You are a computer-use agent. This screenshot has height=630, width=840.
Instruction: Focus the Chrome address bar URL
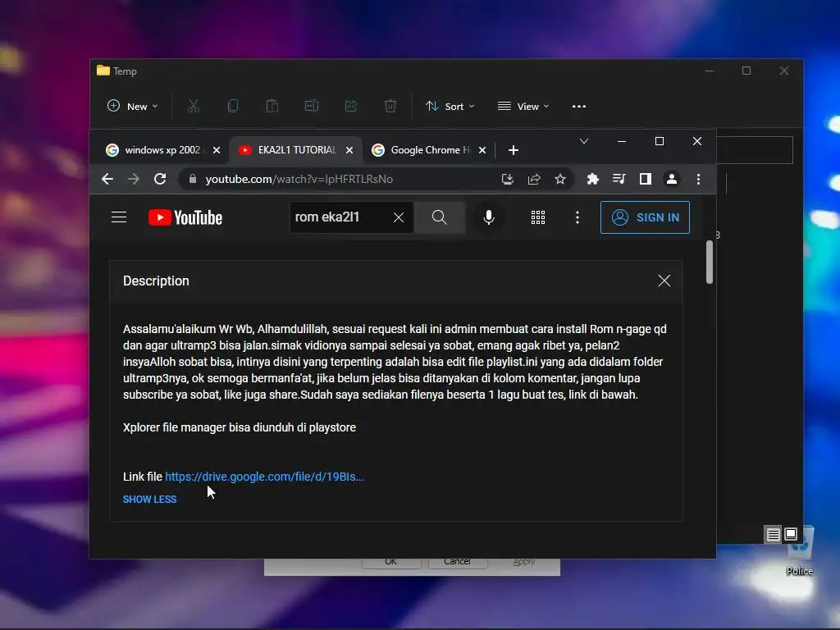pyautogui.click(x=299, y=179)
